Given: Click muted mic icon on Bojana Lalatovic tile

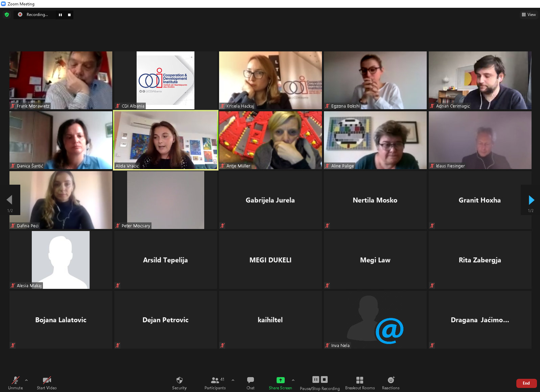Looking at the screenshot, I should (x=13, y=345).
